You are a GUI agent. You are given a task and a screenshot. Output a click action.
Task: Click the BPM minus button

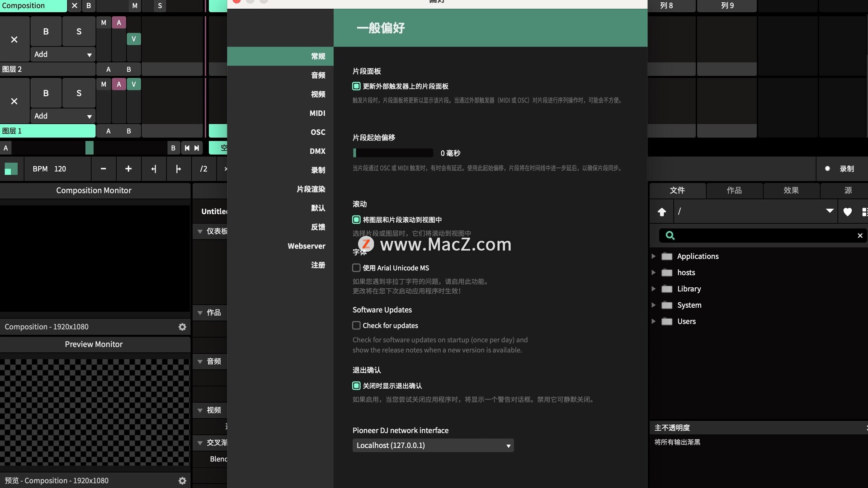[104, 169]
